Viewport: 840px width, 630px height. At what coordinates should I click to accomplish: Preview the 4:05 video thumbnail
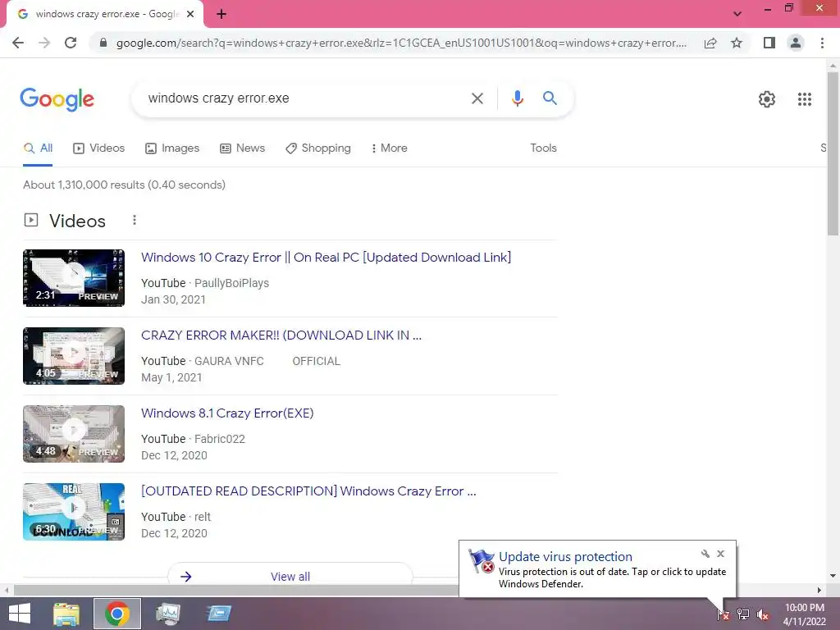74,356
